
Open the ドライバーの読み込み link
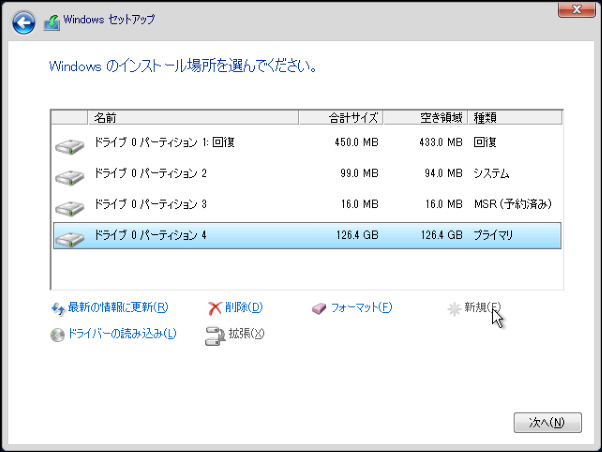click(122, 334)
